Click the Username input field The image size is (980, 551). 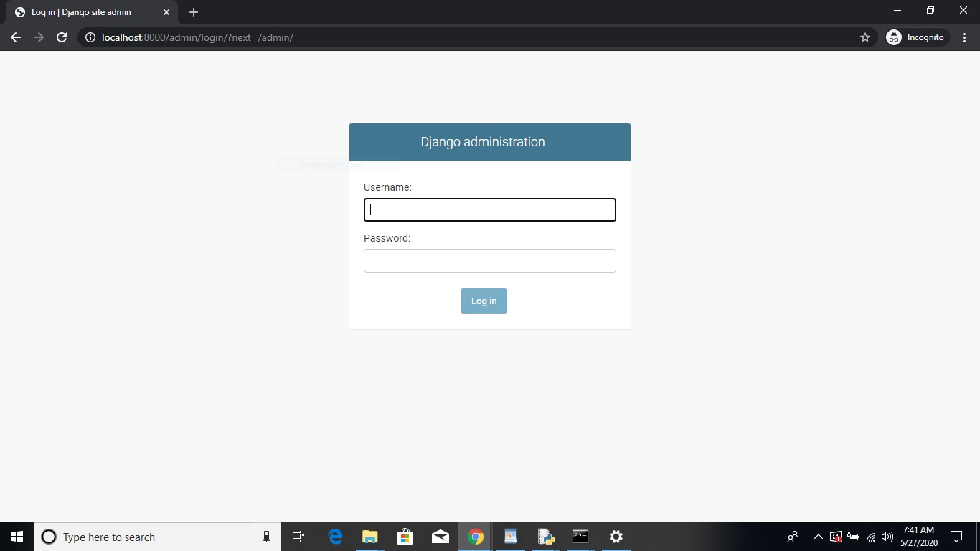click(490, 209)
